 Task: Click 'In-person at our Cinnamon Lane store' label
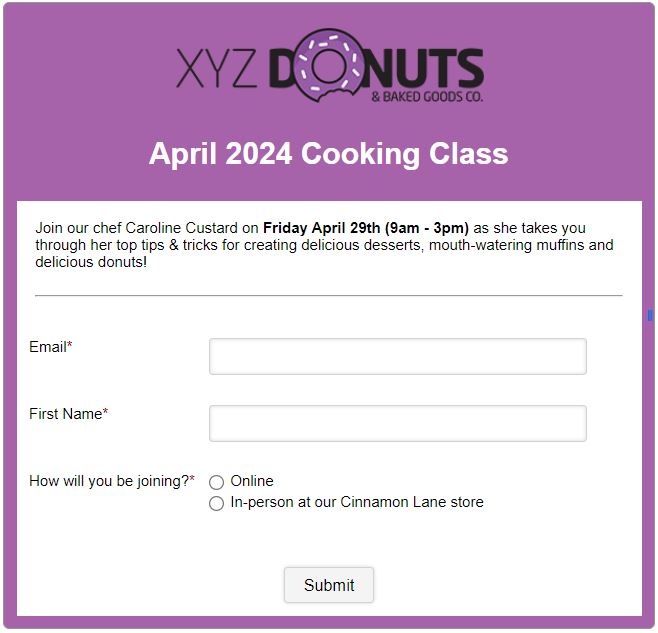click(x=357, y=502)
